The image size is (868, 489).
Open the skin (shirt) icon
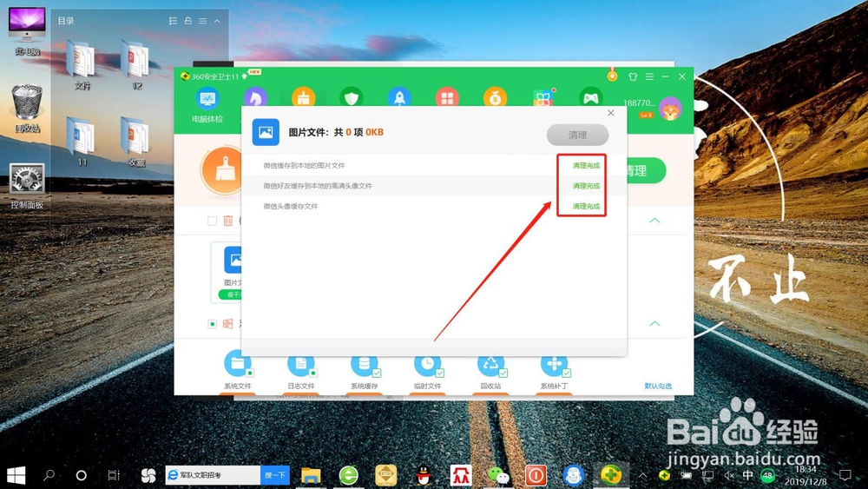[633, 76]
